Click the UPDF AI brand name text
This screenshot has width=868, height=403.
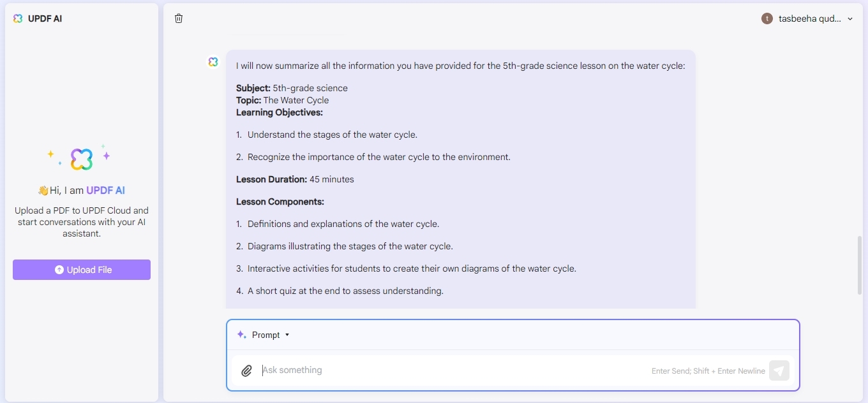44,18
